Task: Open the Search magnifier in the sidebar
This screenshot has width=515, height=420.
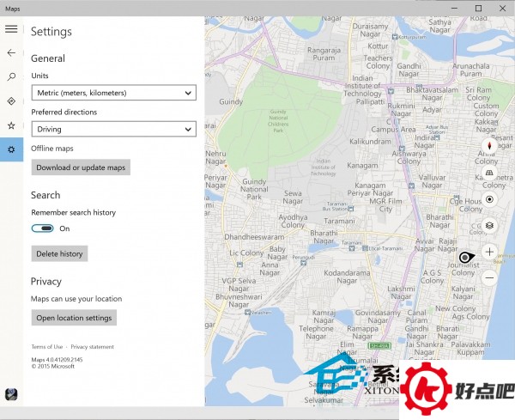Action: pyautogui.click(x=11, y=77)
